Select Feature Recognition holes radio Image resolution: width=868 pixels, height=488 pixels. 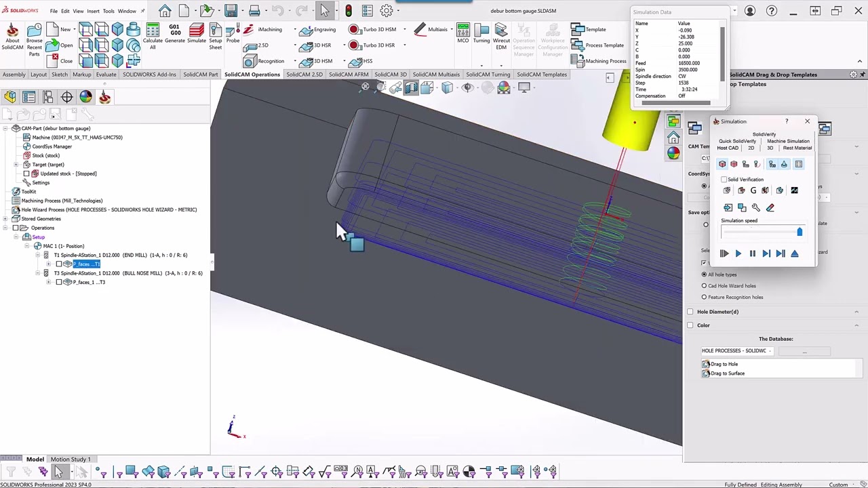pyautogui.click(x=704, y=297)
